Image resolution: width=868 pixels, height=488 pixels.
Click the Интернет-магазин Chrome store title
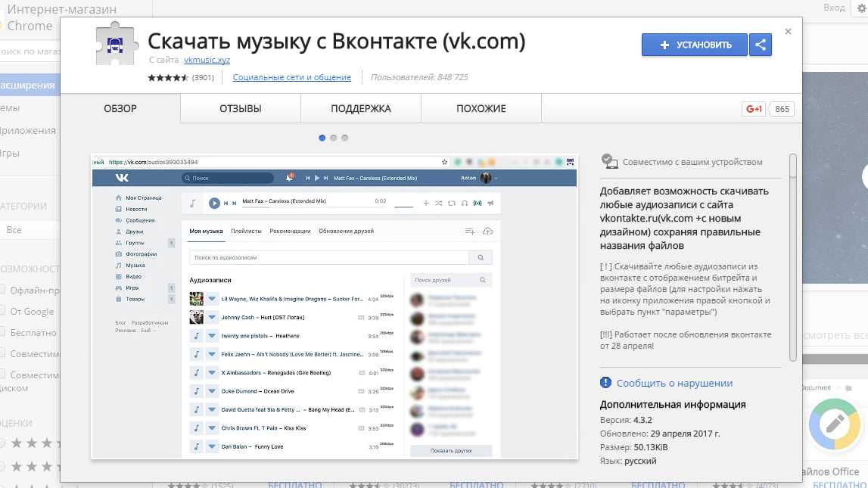[x=62, y=17]
